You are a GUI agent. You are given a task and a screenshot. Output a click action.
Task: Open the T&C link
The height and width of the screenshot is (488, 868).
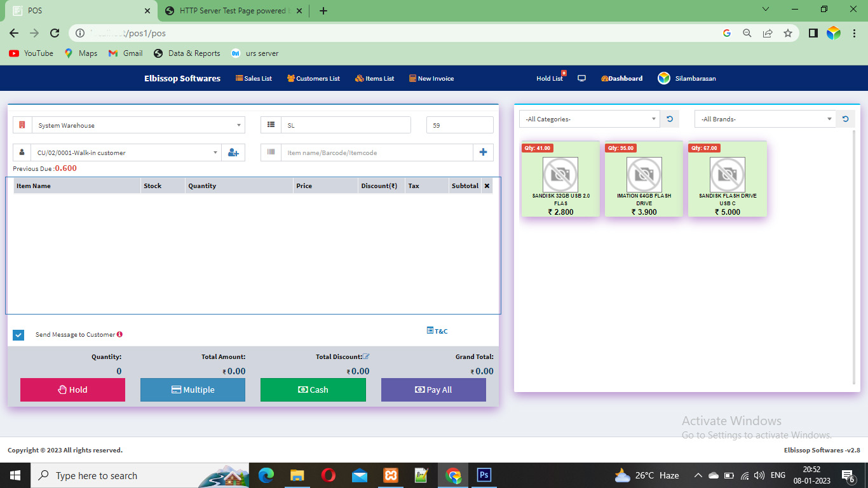coord(437,331)
